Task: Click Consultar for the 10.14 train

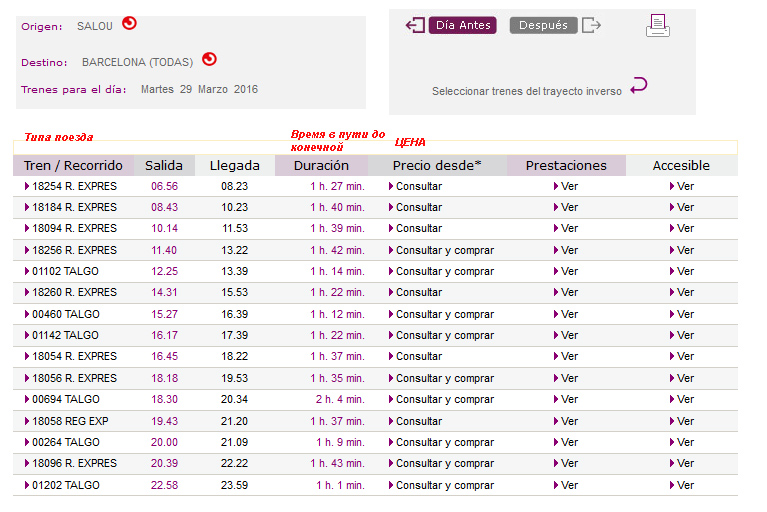Action: click(415, 228)
